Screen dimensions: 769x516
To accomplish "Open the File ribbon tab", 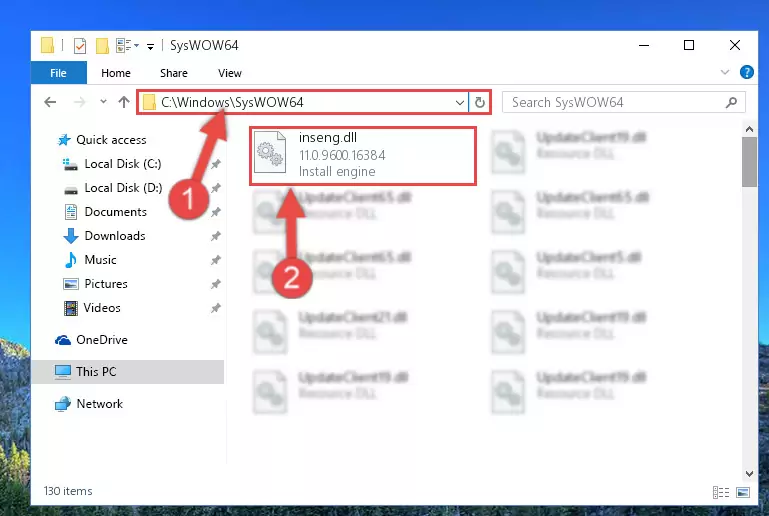I will click(58, 73).
